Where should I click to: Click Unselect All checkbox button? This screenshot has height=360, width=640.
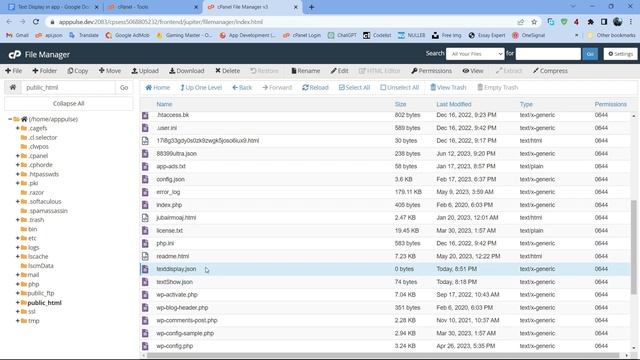400,87
